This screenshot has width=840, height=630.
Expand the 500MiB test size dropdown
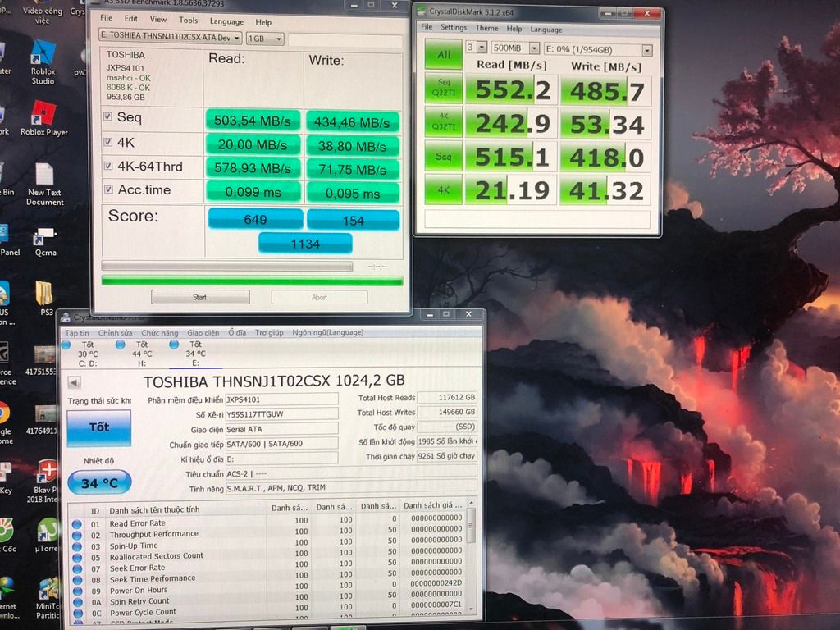(x=515, y=48)
